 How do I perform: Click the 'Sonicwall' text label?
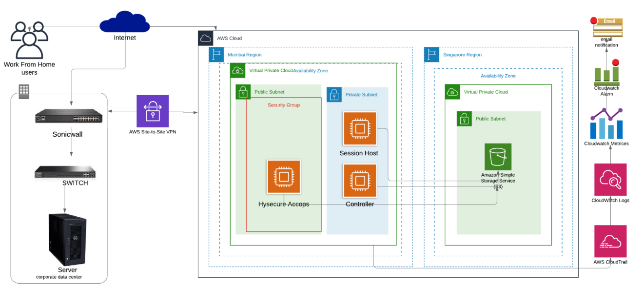(x=67, y=134)
